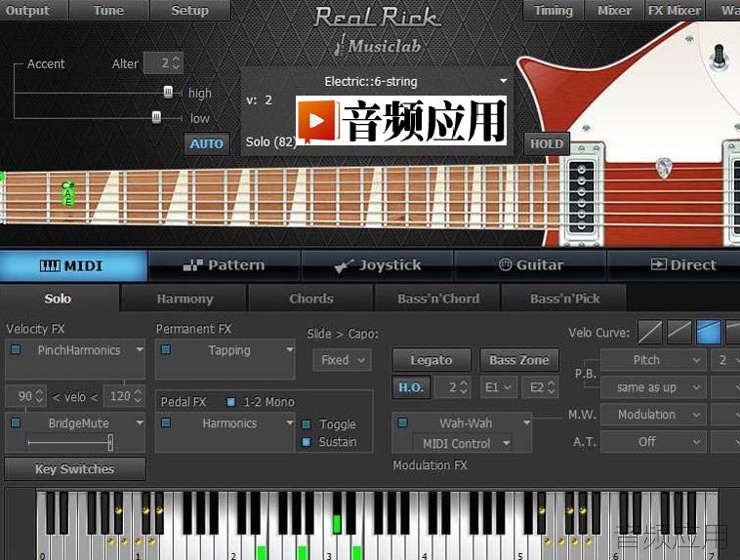Adjust the Accent high slider handle
The height and width of the screenshot is (560, 740).
point(168,92)
